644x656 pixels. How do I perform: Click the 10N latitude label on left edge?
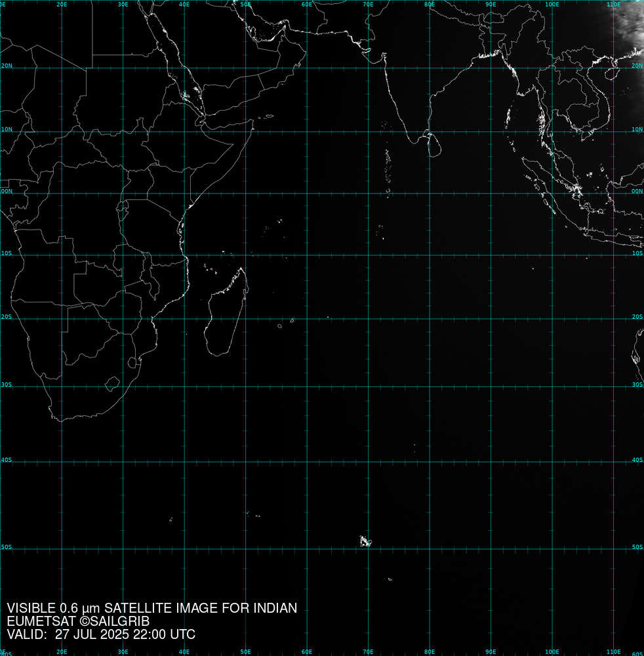point(7,130)
